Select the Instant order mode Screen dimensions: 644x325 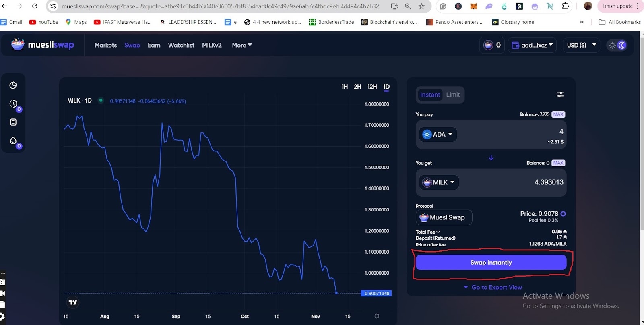[430, 95]
